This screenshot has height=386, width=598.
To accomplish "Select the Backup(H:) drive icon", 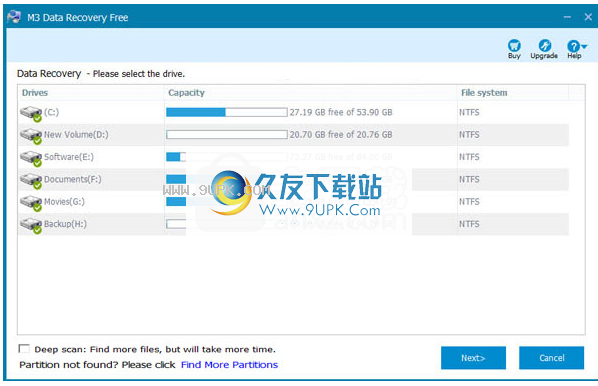I will (x=31, y=225).
